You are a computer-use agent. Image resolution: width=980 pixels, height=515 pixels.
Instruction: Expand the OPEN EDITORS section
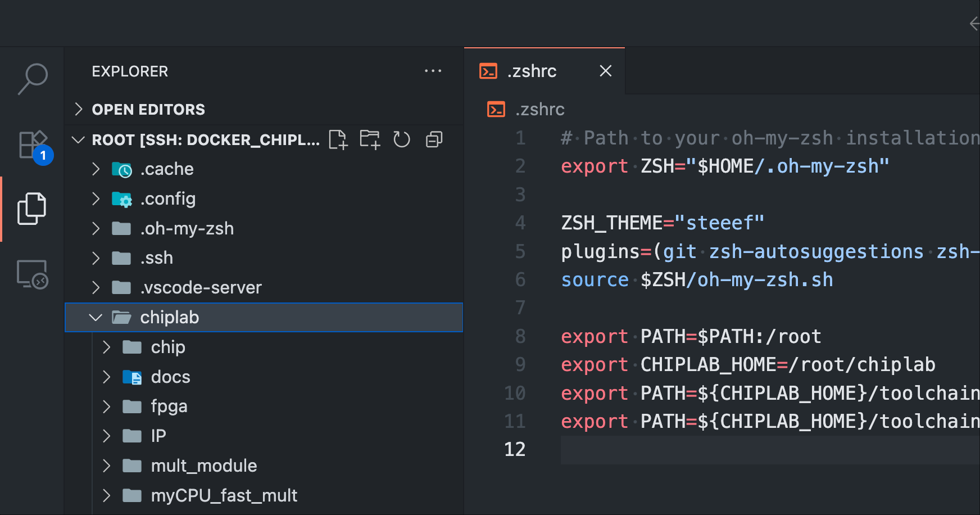(79, 109)
